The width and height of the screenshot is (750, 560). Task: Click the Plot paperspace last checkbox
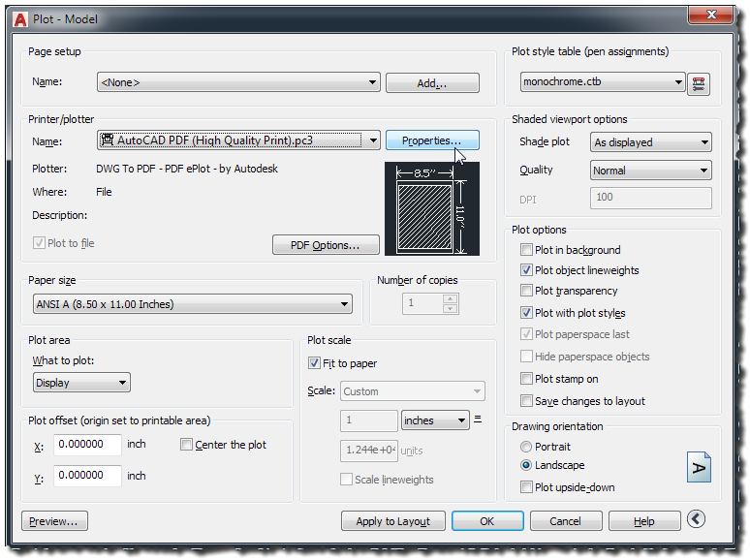click(x=526, y=334)
